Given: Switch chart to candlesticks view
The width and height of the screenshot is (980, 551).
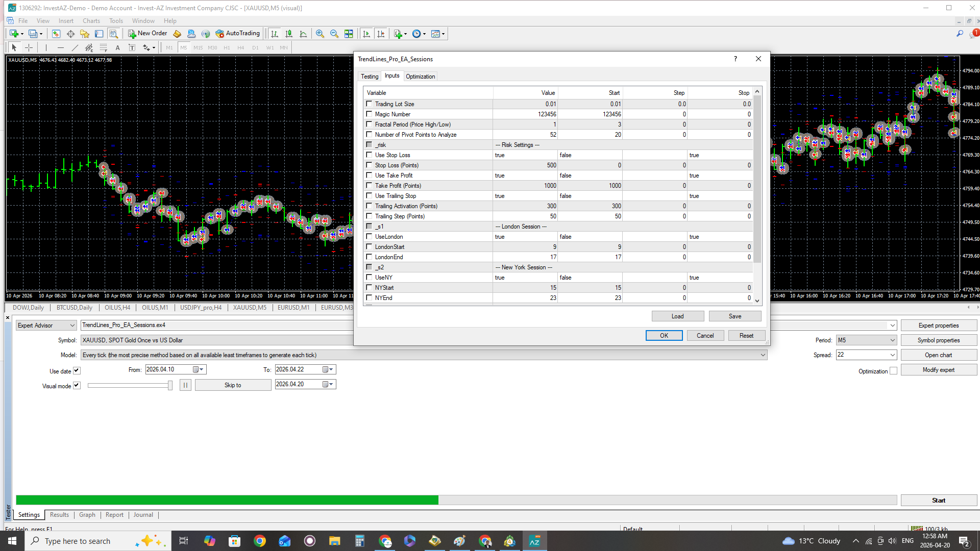Looking at the screenshot, I should [289, 34].
